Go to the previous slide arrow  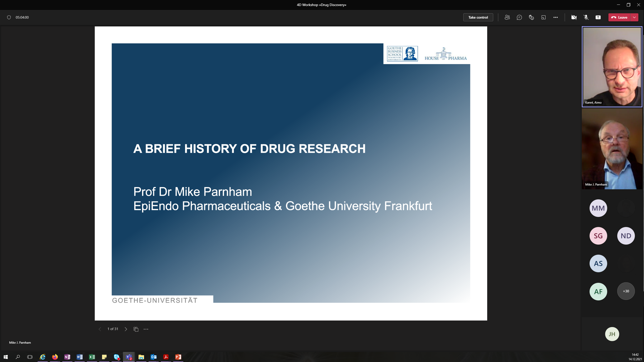pyautogui.click(x=100, y=329)
